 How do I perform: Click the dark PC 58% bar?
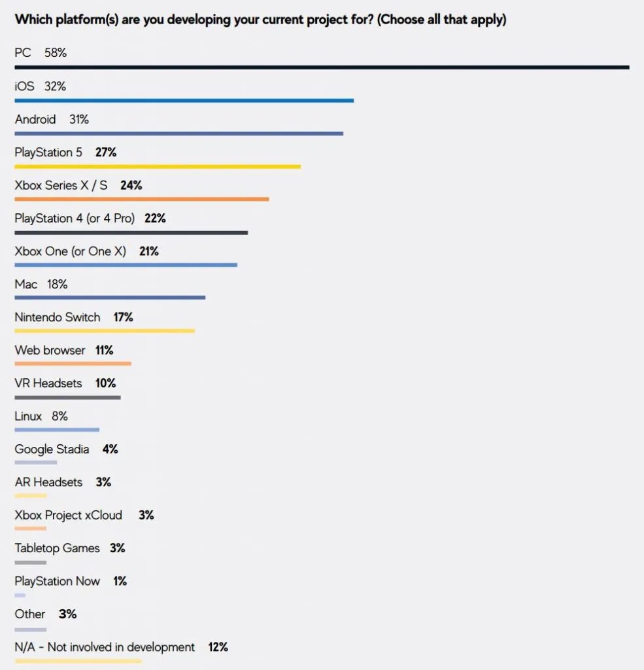click(x=322, y=67)
